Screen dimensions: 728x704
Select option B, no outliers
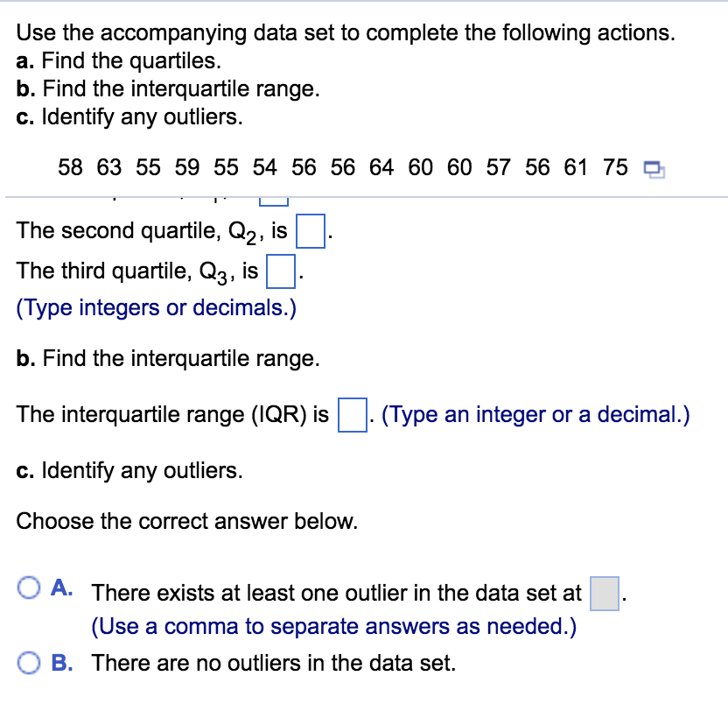(x=29, y=663)
